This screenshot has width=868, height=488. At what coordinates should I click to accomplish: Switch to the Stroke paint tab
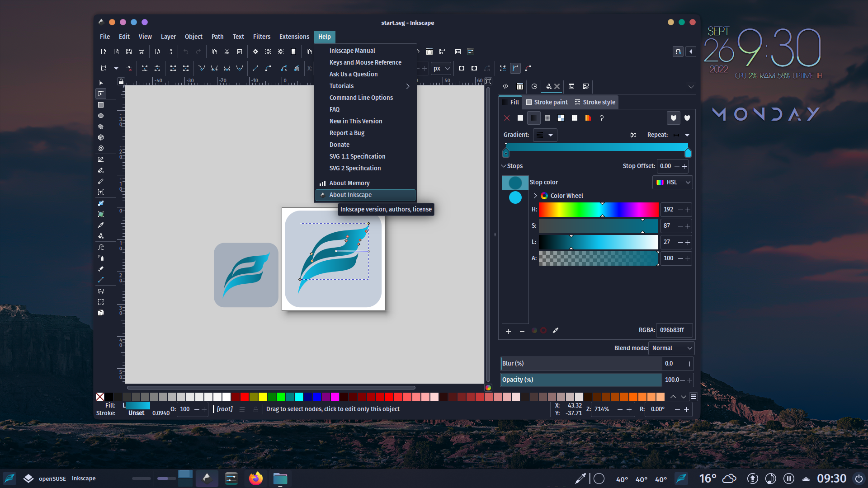point(547,102)
